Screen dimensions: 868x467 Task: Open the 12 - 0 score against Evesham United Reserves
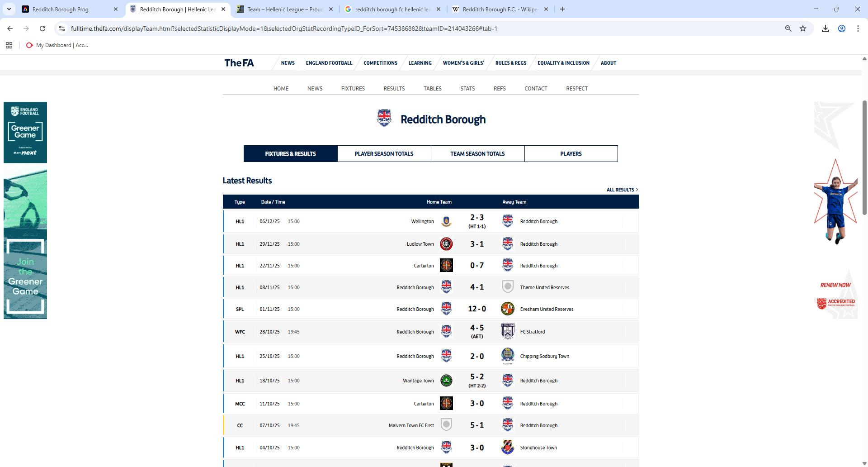coord(477,309)
